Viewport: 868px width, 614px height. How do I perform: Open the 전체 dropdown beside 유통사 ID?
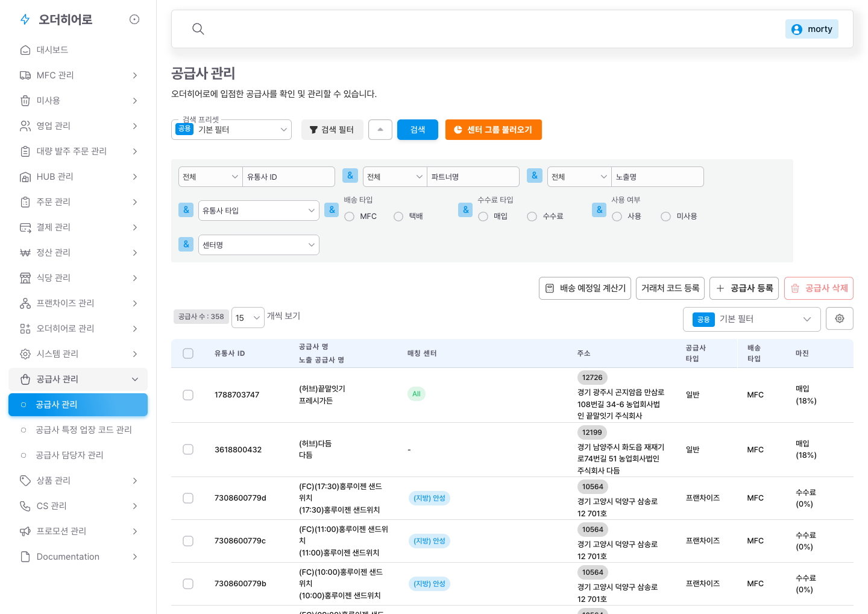(x=210, y=177)
